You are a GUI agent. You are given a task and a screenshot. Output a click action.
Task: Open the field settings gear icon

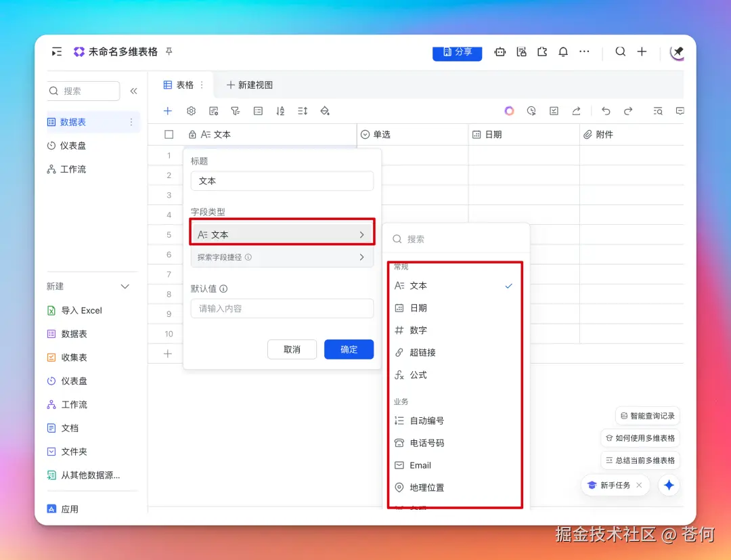tap(190, 110)
